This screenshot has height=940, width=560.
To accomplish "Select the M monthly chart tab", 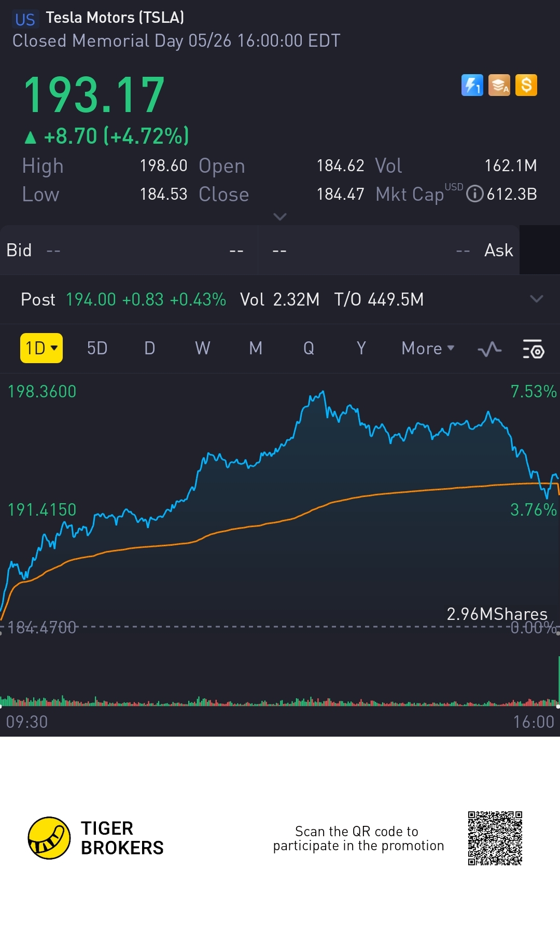I will 256,348.
